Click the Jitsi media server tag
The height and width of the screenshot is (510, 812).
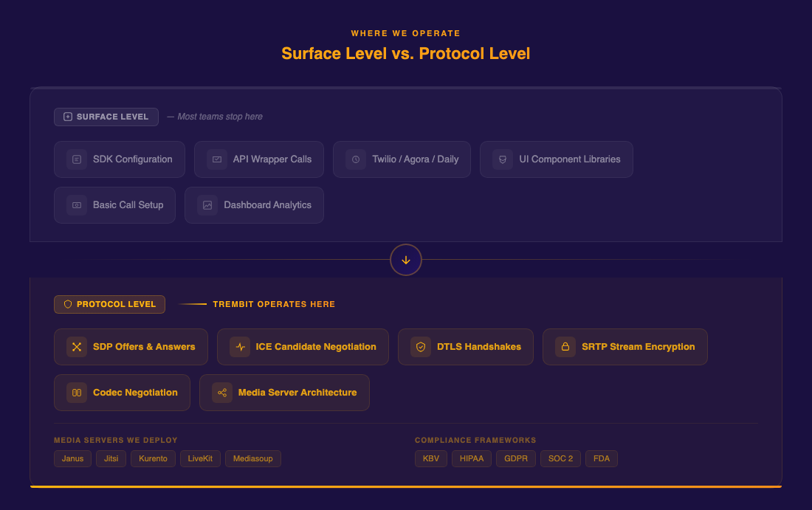click(x=111, y=459)
